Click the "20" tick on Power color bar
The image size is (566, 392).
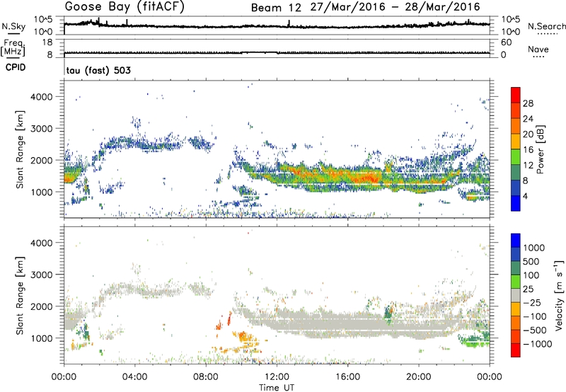coord(528,134)
